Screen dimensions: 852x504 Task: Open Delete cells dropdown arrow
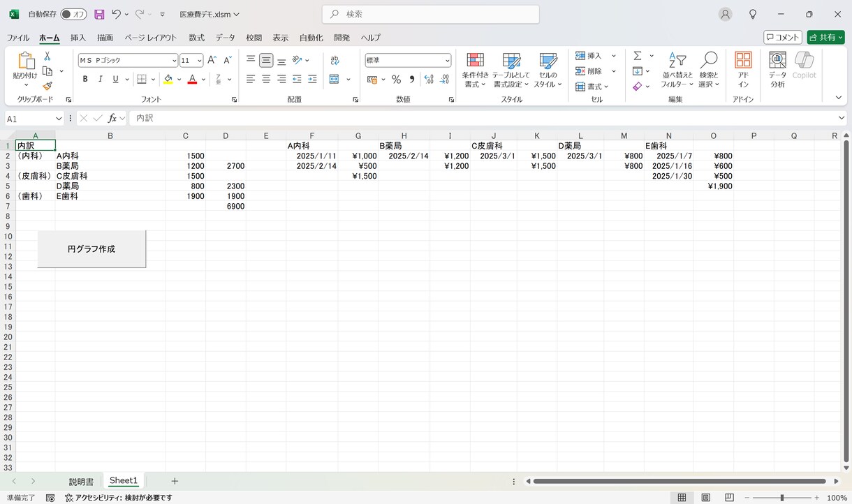(x=614, y=71)
